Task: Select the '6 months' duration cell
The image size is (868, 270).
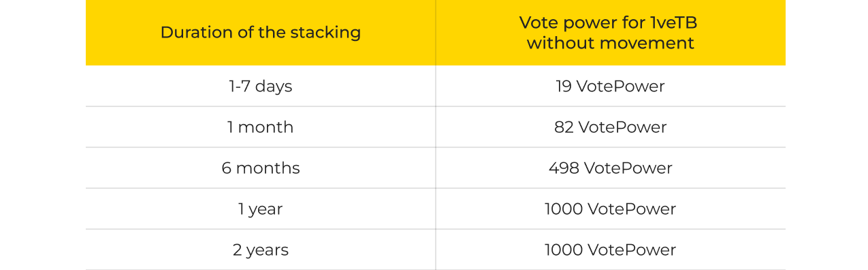Action: tap(260, 168)
